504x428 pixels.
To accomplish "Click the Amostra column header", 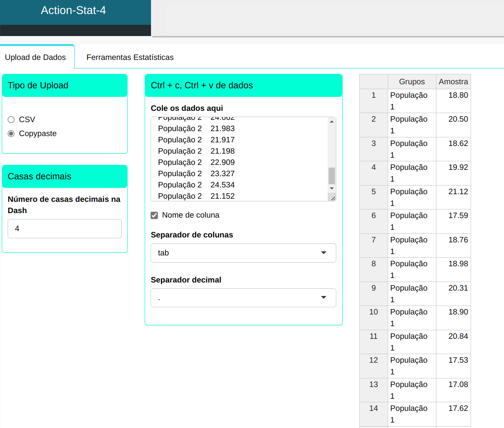I will pos(453,82).
